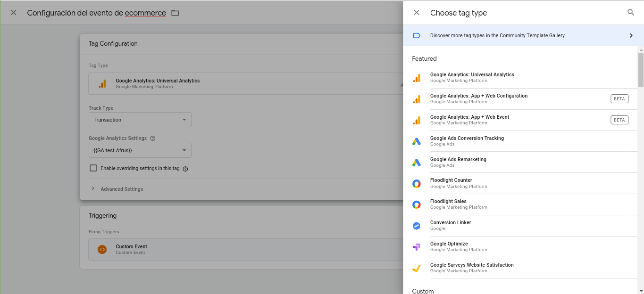Click the chevron arrow on the gallery banner
This screenshot has height=294, width=644.
[631, 35]
